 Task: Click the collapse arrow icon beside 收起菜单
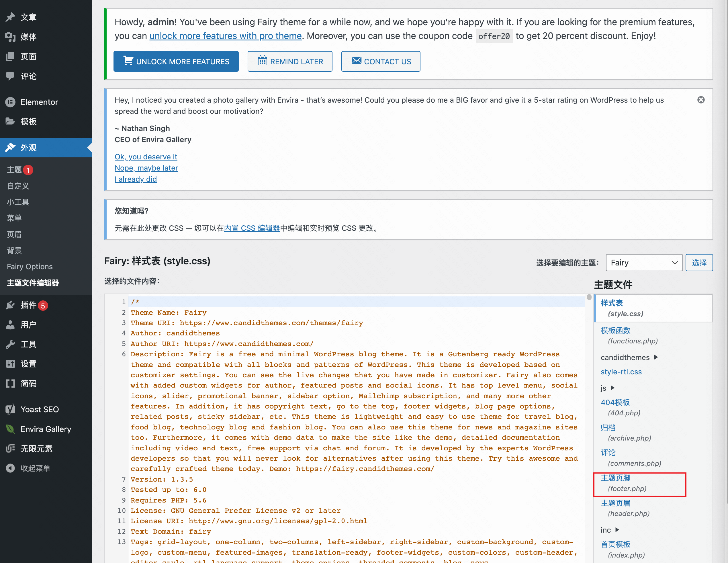[10, 468]
